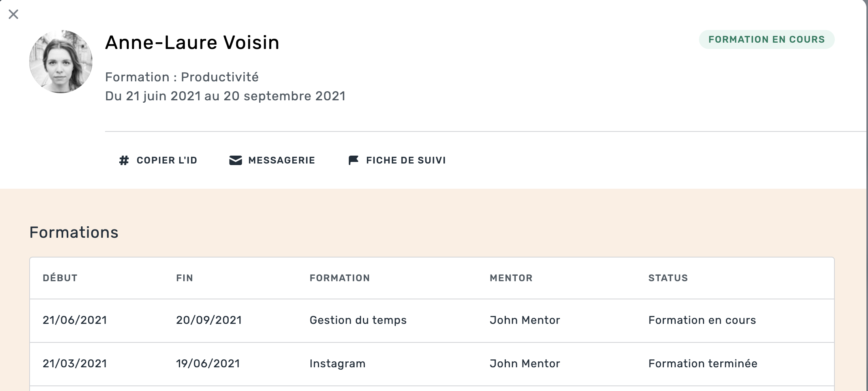The image size is (868, 391).
Task: Sort by the FIN column header
Action: pyautogui.click(x=184, y=278)
